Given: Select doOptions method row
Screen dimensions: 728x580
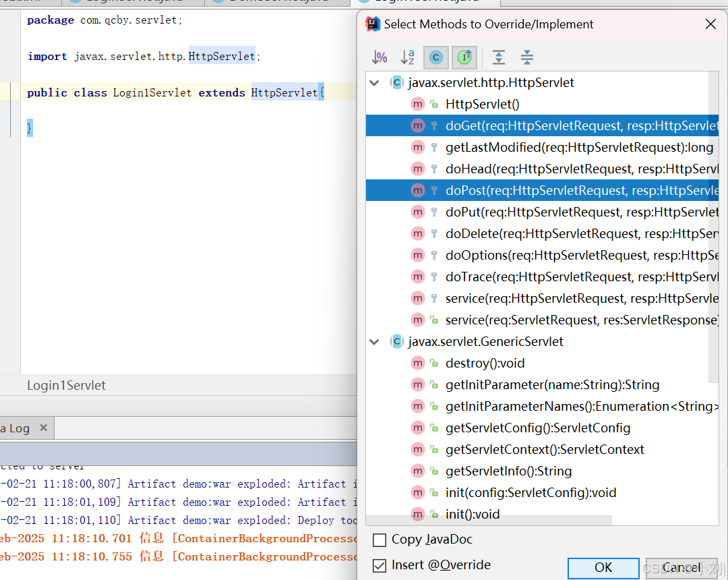Looking at the screenshot, I should [x=542, y=255].
